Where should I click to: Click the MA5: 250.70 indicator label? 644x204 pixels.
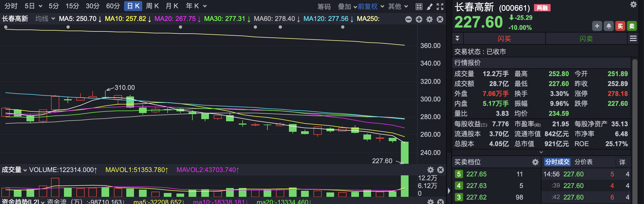click(x=80, y=19)
